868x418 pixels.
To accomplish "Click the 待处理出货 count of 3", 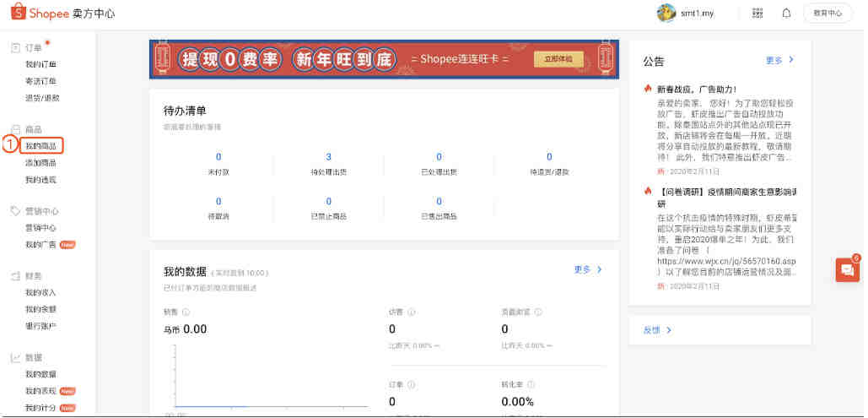I will (329, 157).
